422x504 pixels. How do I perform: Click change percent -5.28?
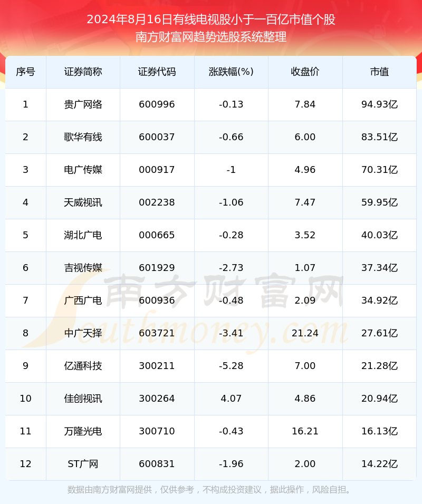(231, 366)
